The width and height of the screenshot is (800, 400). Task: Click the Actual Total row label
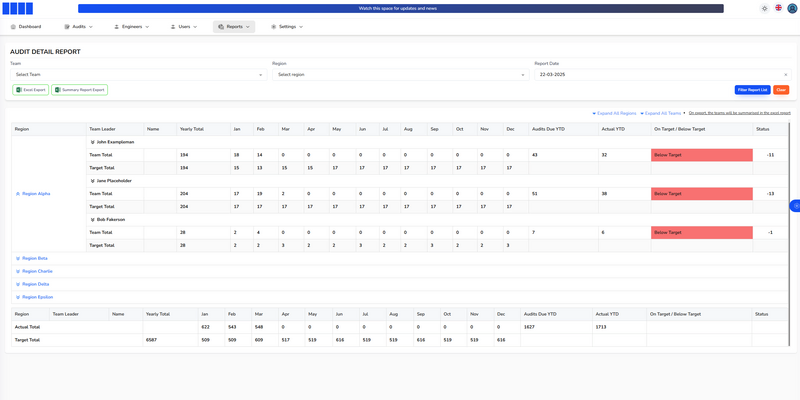pyautogui.click(x=28, y=327)
